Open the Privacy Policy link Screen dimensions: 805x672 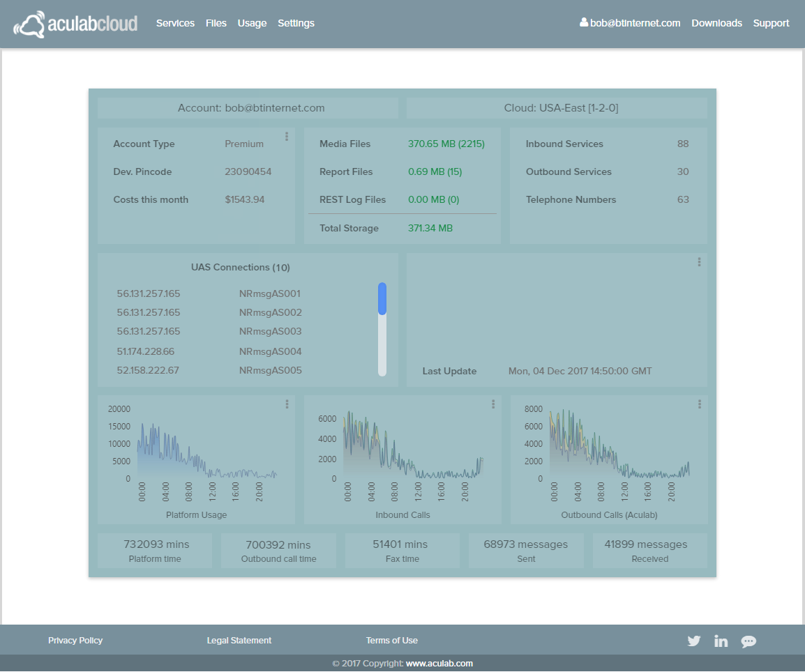click(75, 640)
